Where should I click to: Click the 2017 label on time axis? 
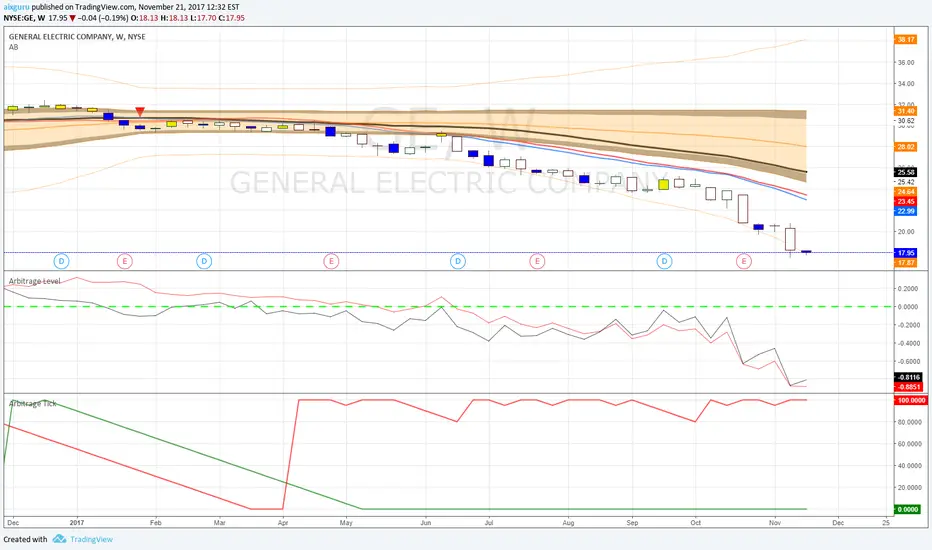77,523
